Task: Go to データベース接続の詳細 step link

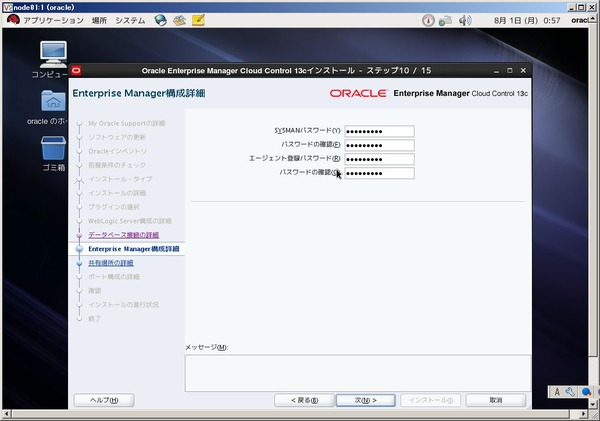Action: [124, 235]
